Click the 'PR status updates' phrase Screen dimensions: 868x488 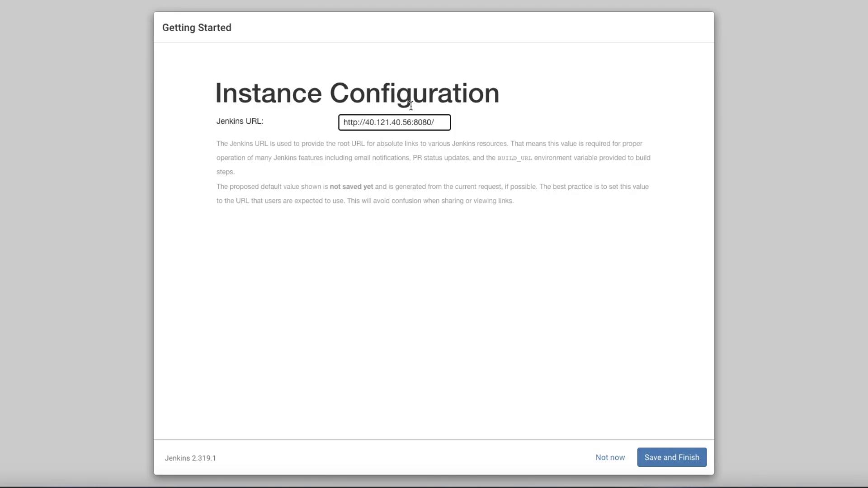[441, 158]
